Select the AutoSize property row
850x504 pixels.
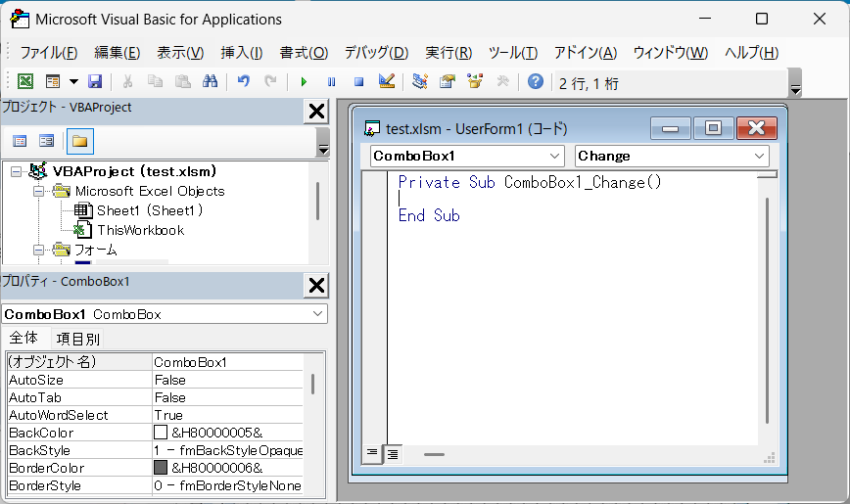pyautogui.click(x=155, y=380)
